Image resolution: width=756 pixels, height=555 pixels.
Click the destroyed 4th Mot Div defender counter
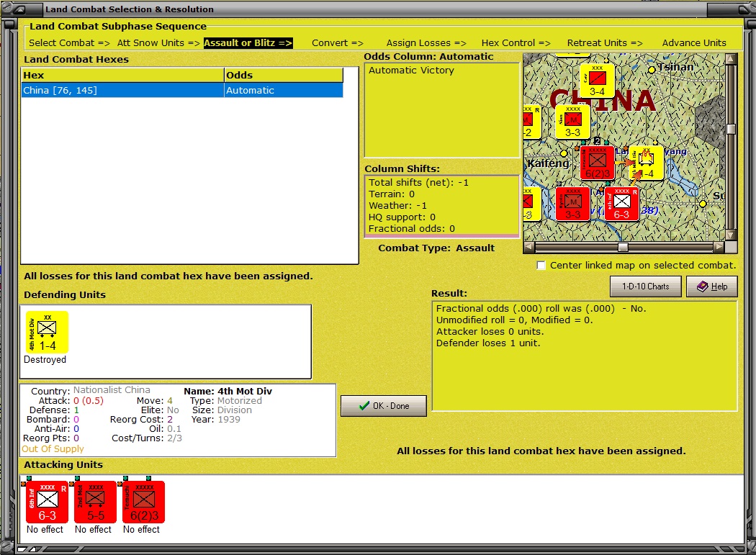[x=47, y=333]
